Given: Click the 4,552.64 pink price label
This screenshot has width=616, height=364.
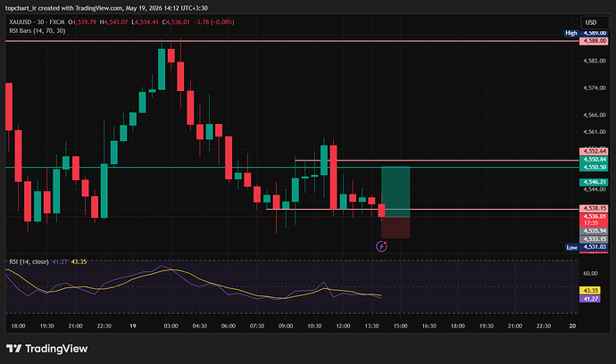Looking at the screenshot, I should click(593, 151).
